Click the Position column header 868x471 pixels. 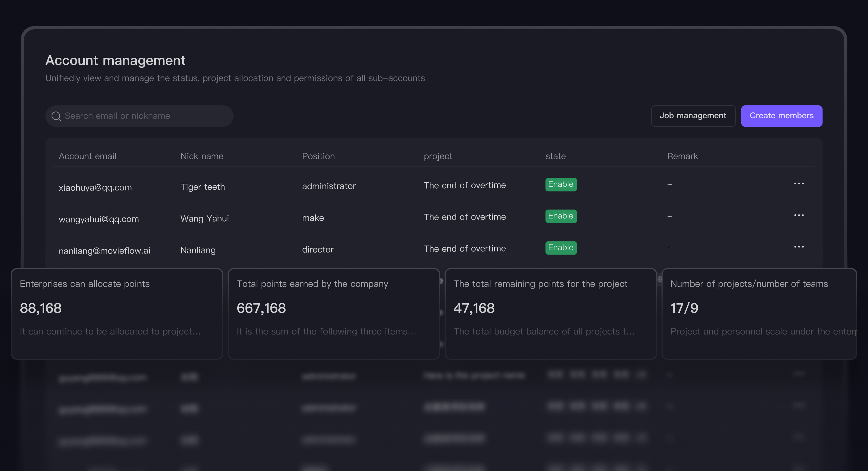point(318,156)
